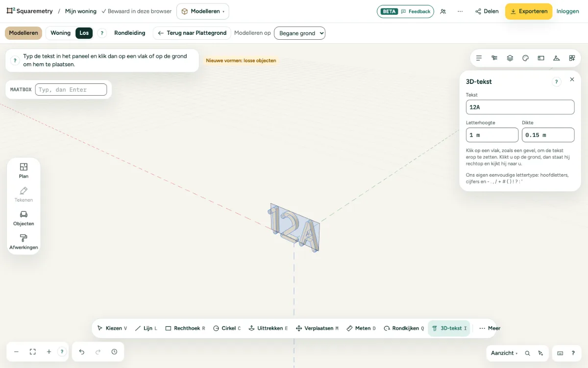Fit the view with the frame icon

(x=33, y=352)
